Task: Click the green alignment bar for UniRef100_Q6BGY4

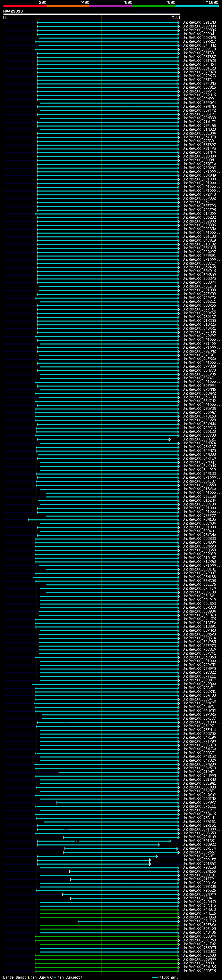Action: [x=108, y=937]
